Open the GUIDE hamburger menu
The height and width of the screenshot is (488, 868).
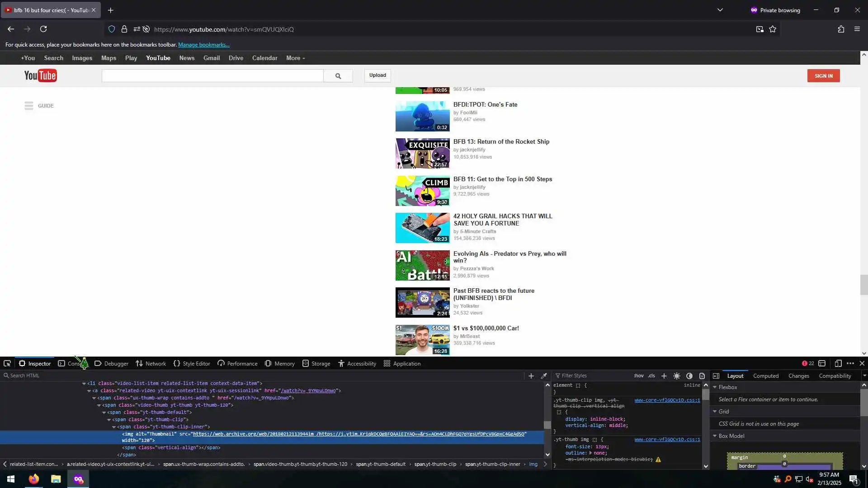click(29, 106)
